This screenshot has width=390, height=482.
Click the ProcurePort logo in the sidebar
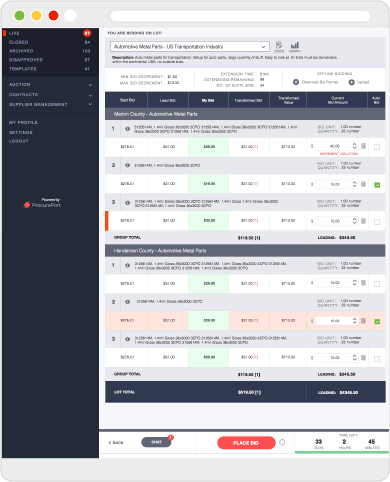(x=42, y=203)
